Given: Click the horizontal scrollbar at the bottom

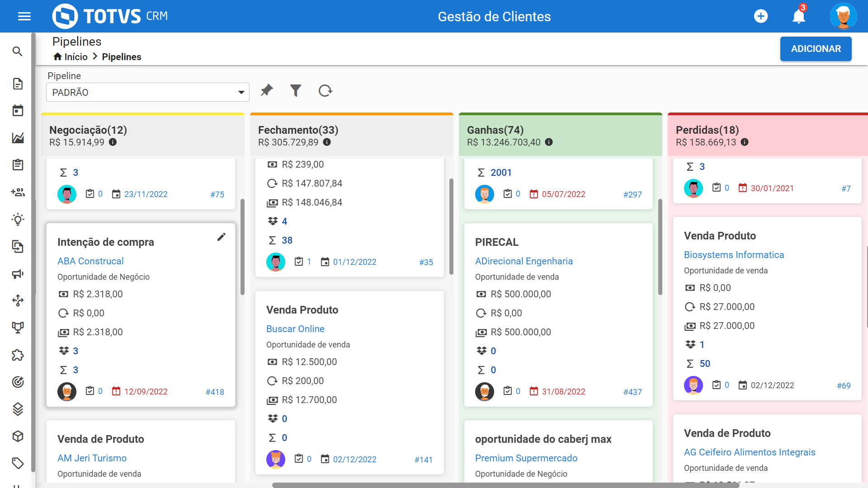Looking at the screenshot, I should 505,485.
